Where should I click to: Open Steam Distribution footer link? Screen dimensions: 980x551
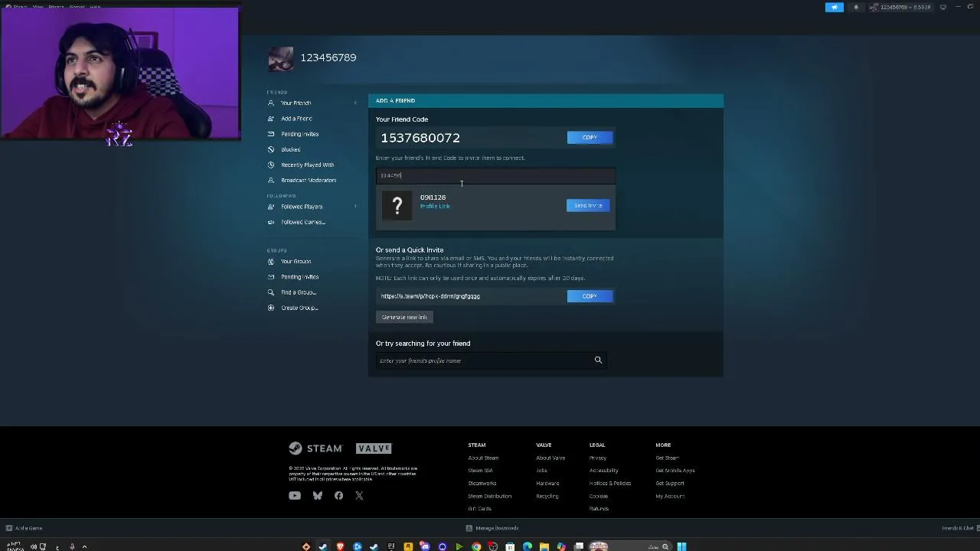coord(490,496)
